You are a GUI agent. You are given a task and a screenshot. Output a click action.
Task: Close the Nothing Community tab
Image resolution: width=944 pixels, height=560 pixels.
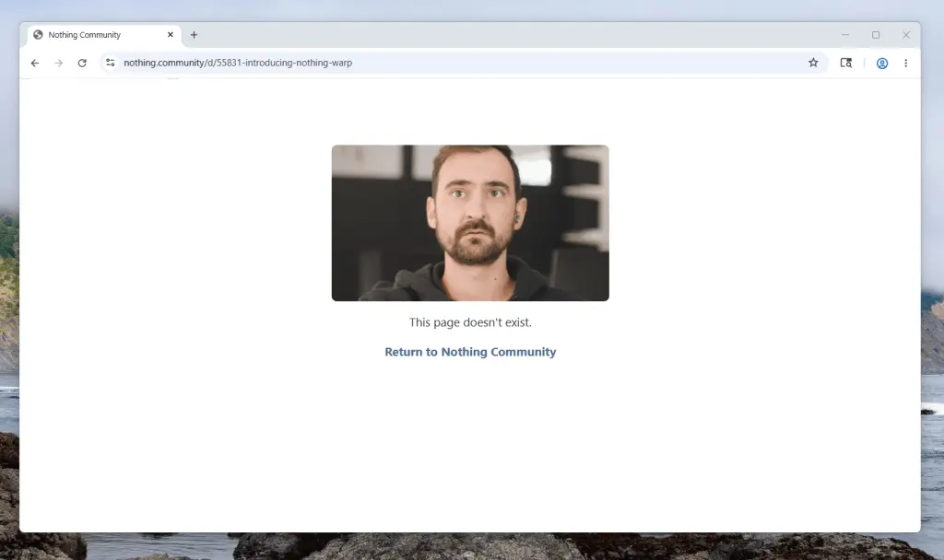pyautogui.click(x=171, y=35)
